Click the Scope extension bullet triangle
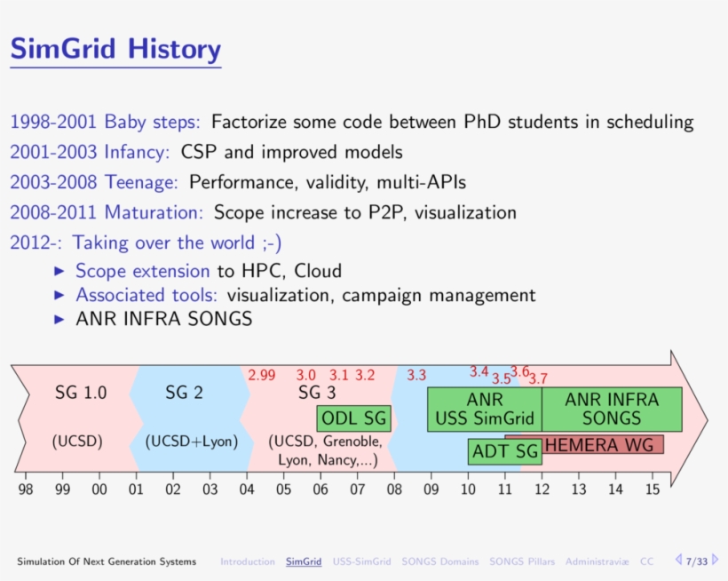Viewport: 728px width, 581px height. [59, 272]
